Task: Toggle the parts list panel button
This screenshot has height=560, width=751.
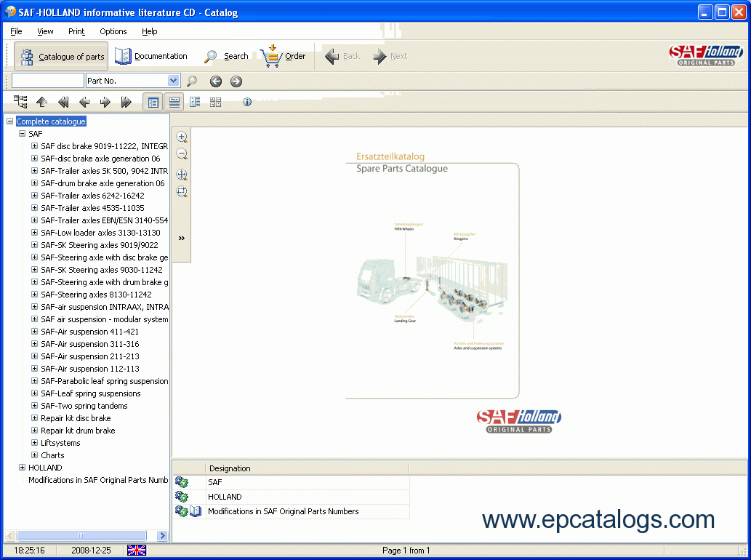Action: [x=174, y=102]
